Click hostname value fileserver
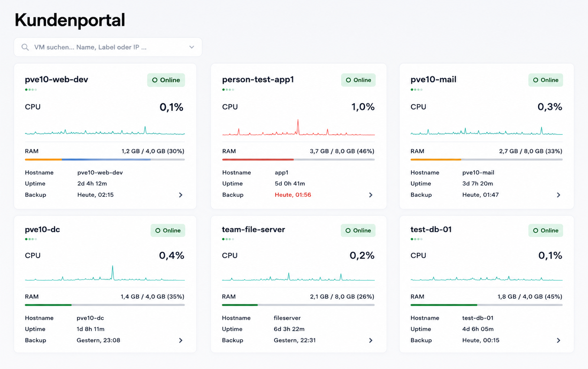 pyautogui.click(x=287, y=318)
